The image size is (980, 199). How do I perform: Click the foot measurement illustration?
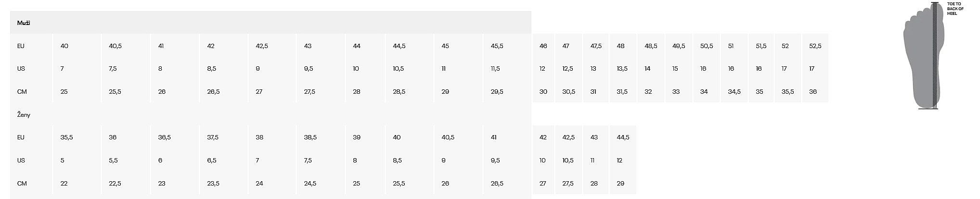(923, 55)
